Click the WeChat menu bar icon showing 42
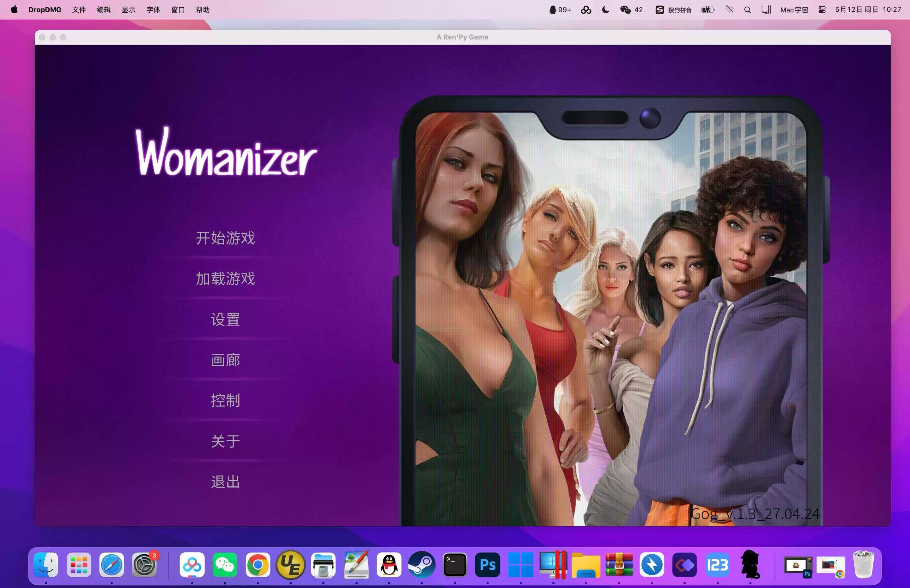The height and width of the screenshot is (588, 910). (632, 9)
